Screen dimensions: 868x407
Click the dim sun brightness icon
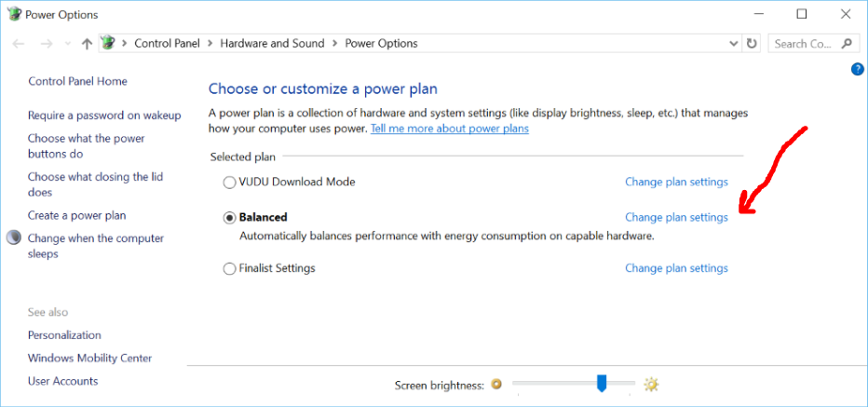click(496, 385)
